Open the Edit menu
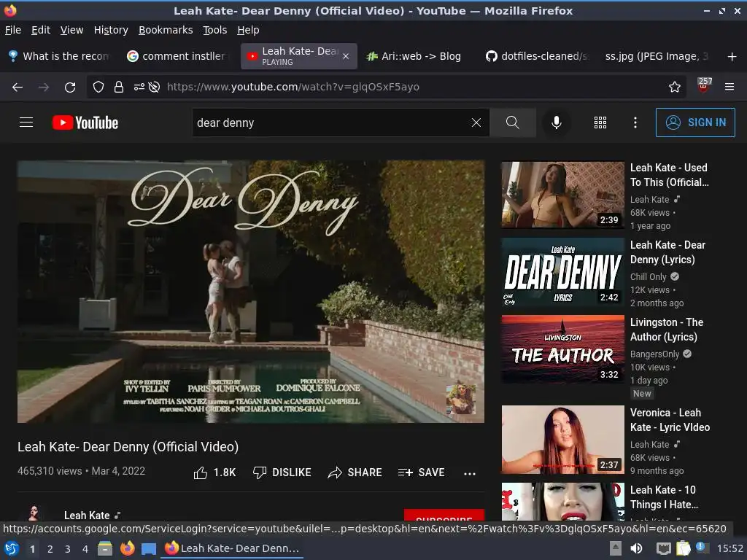 (41, 30)
